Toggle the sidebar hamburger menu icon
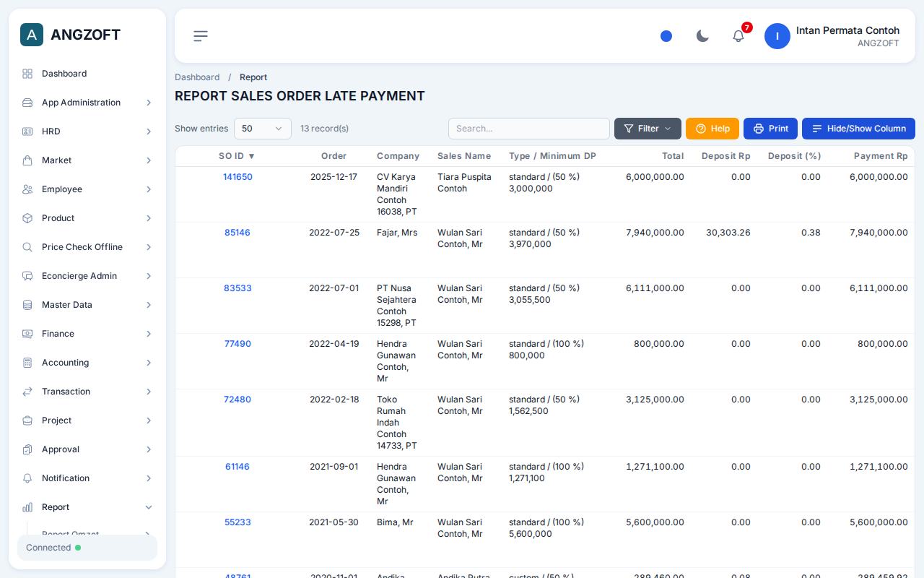Image resolution: width=924 pixels, height=578 pixels. (201, 36)
